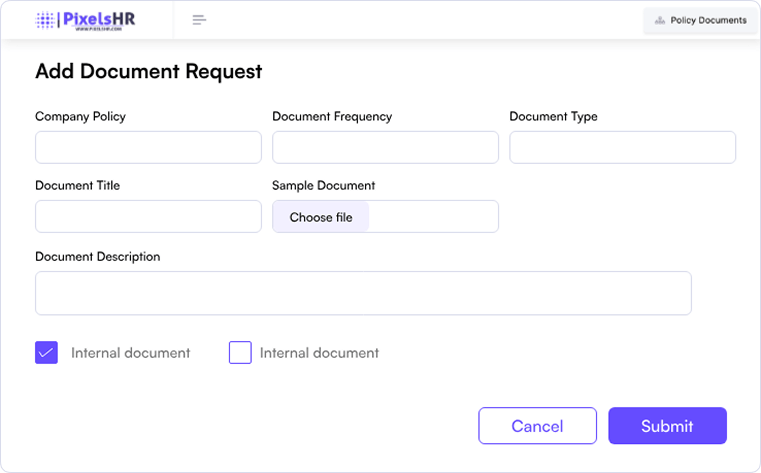The height and width of the screenshot is (473, 761).
Task: Click the PixelsHR logo
Action: [x=85, y=20]
